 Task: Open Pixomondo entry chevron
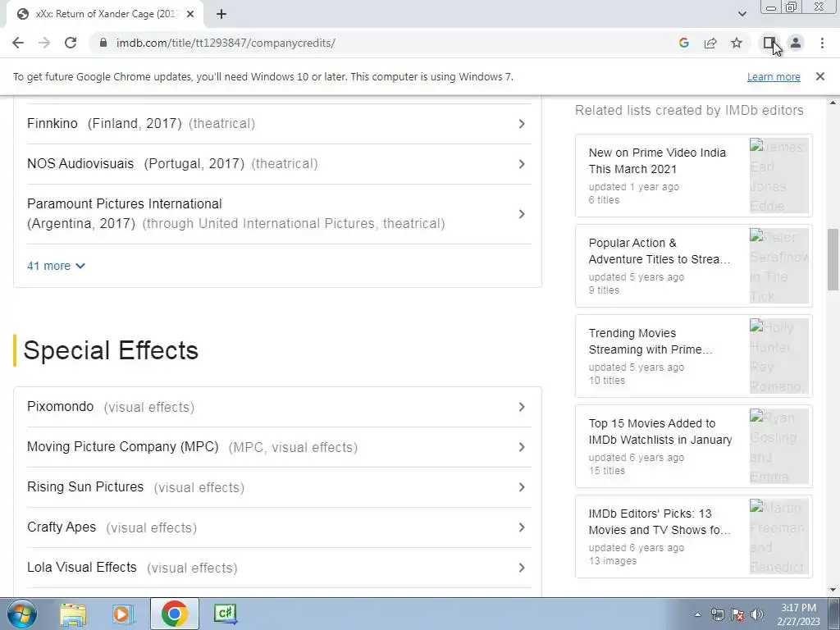coord(521,407)
